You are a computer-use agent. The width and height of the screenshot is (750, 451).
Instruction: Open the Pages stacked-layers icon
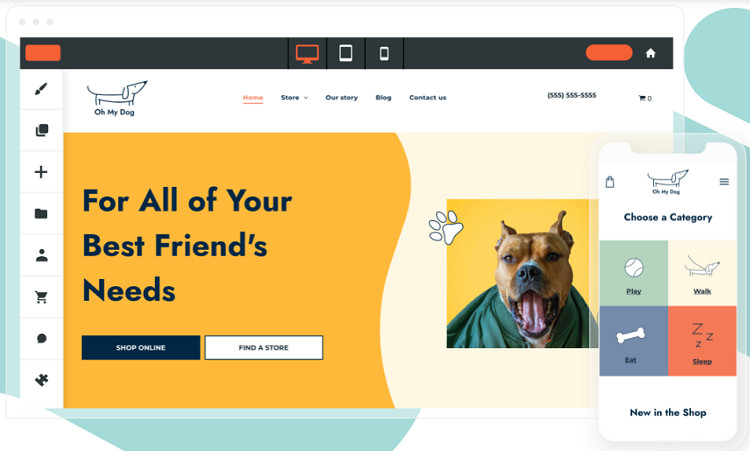pos(42,130)
